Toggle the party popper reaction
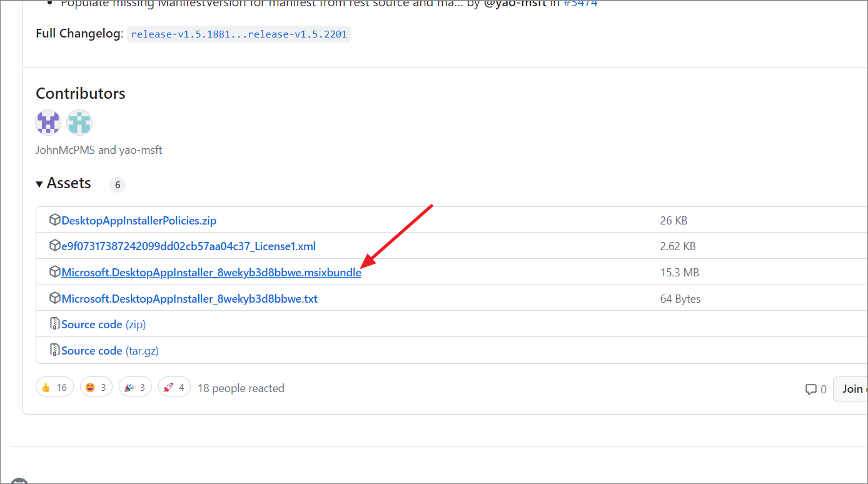Screen dimensions: 868x484 (135, 386)
